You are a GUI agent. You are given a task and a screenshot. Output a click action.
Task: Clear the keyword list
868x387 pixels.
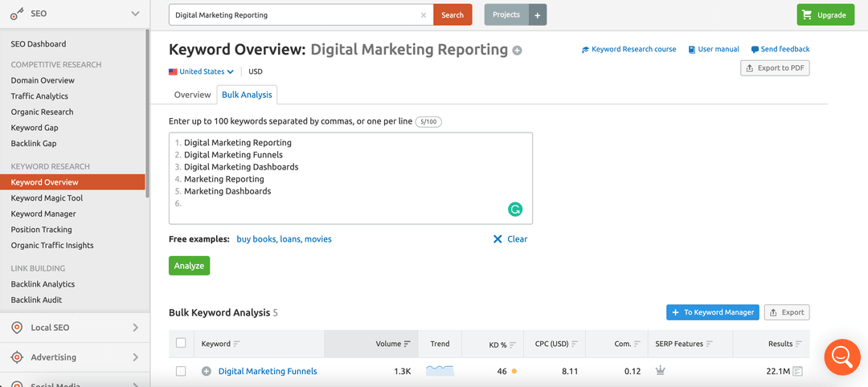(x=510, y=239)
